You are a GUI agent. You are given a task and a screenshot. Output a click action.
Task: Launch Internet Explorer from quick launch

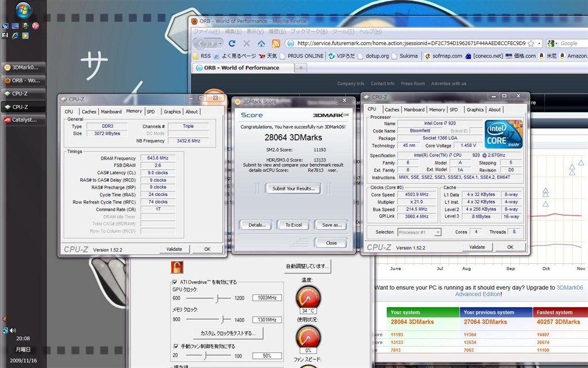[x=16, y=36]
